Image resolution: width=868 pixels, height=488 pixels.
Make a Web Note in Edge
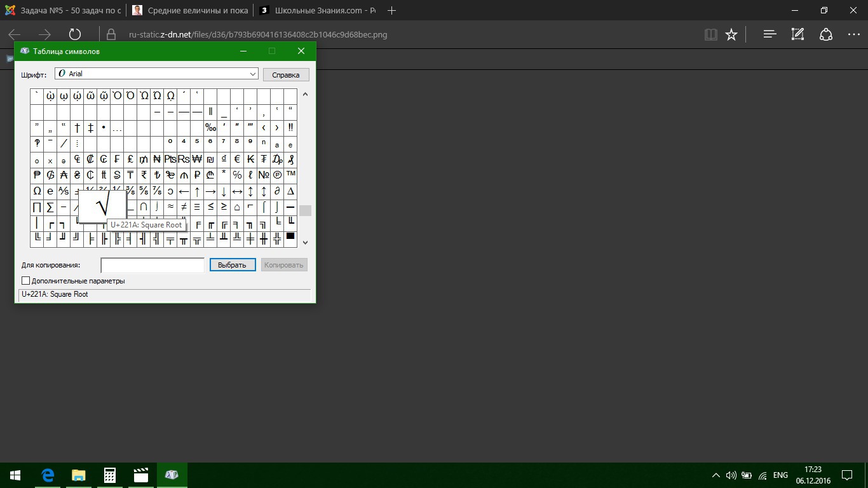tap(798, 35)
